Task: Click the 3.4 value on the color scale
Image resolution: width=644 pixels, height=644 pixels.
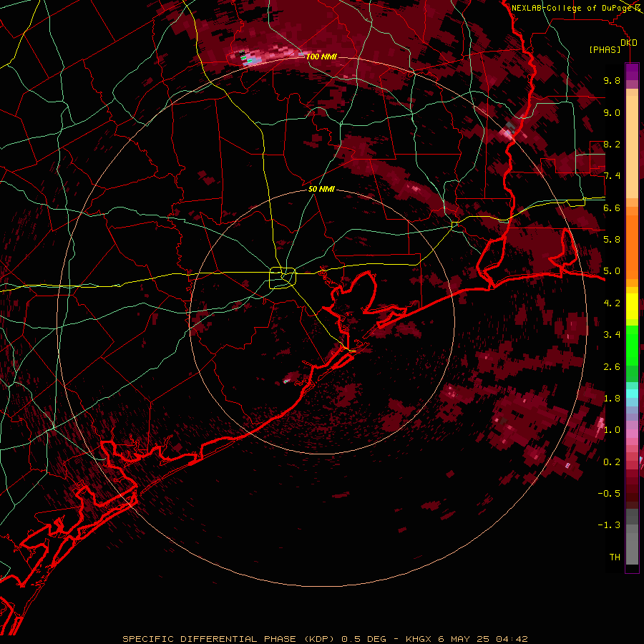Action: pyautogui.click(x=612, y=335)
